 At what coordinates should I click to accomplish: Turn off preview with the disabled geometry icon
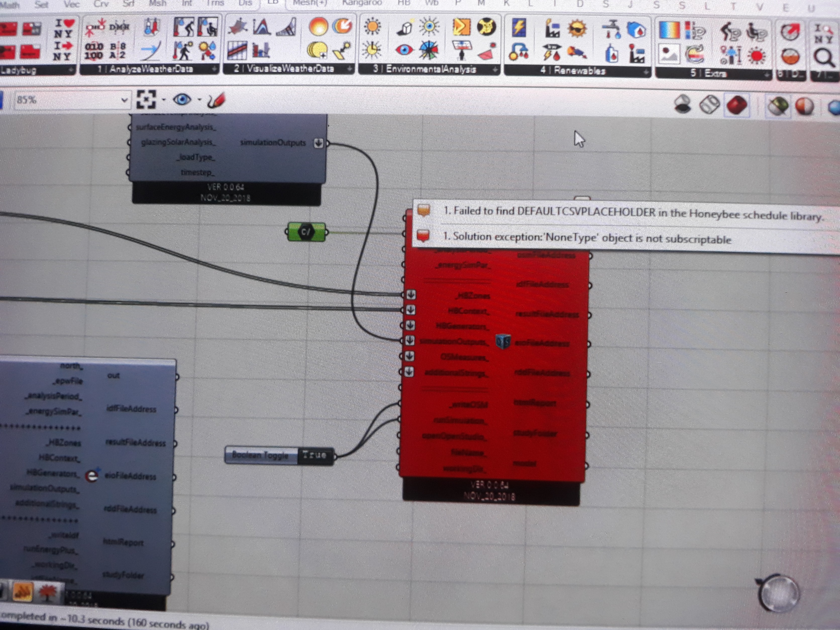point(682,104)
